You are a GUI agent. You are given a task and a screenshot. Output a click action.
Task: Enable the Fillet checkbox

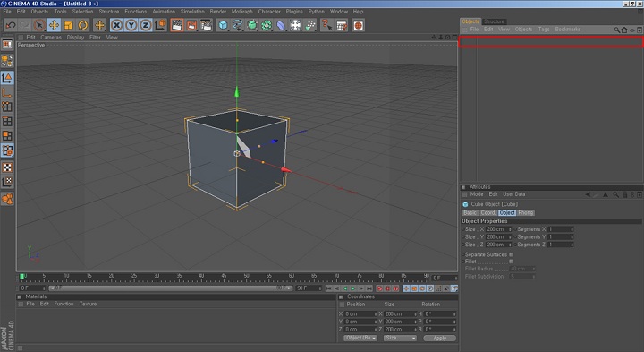coord(512,262)
